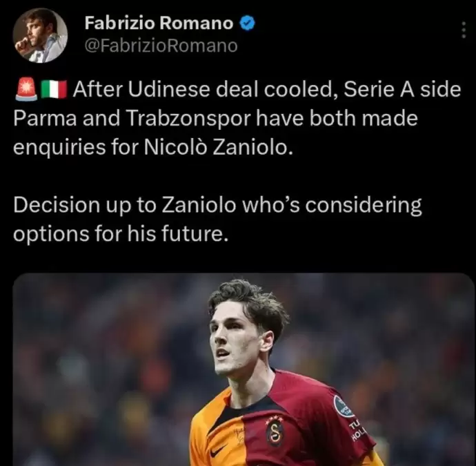This screenshot has height=466, width=476.
Task: Click the Italian flag emoji
Action: [54, 89]
